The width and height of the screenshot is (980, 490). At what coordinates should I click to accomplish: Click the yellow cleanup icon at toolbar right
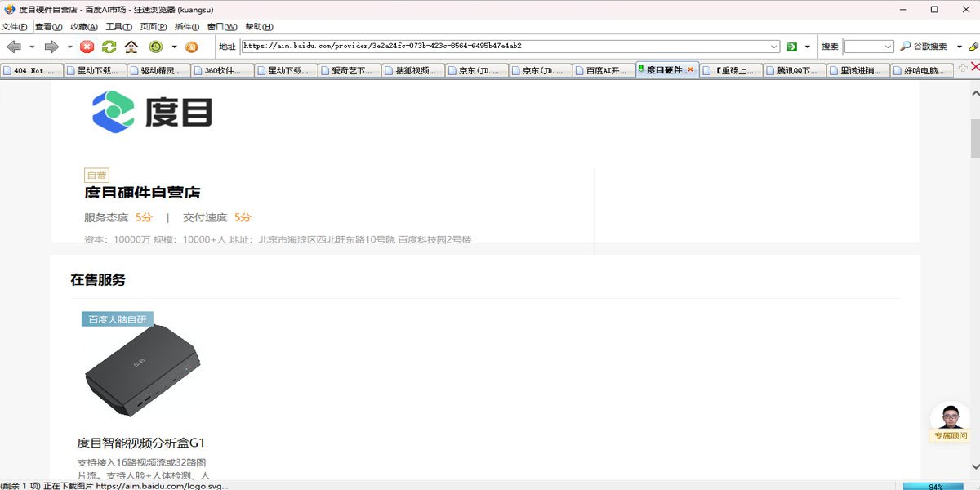click(x=973, y=47)
